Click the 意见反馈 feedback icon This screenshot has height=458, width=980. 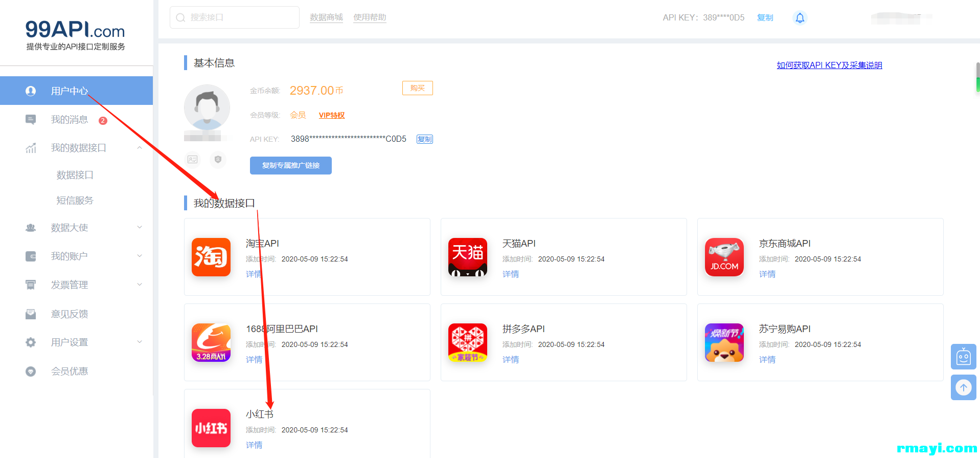[31, 314]
